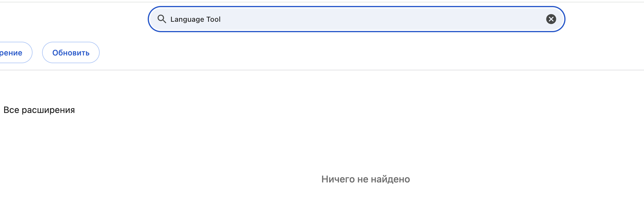Clear the search with the X icon

[x=551, y=19]
